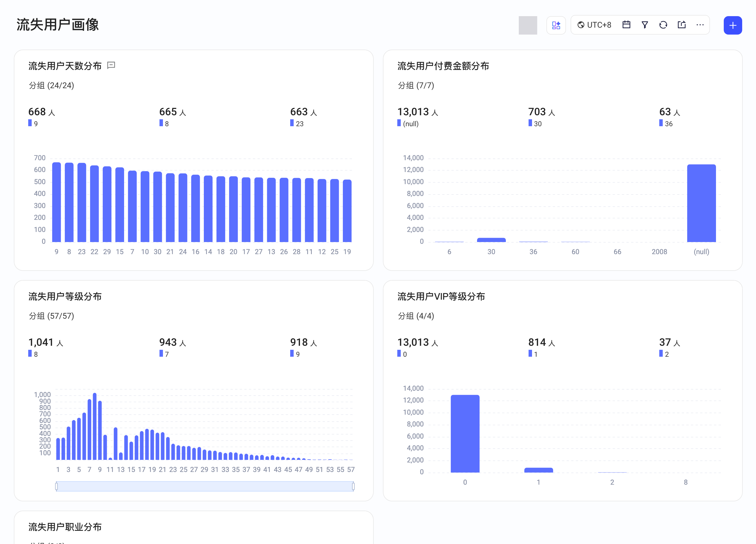Open the calendar date picker icon
The image size is (756, 544).
coord(626,25)
